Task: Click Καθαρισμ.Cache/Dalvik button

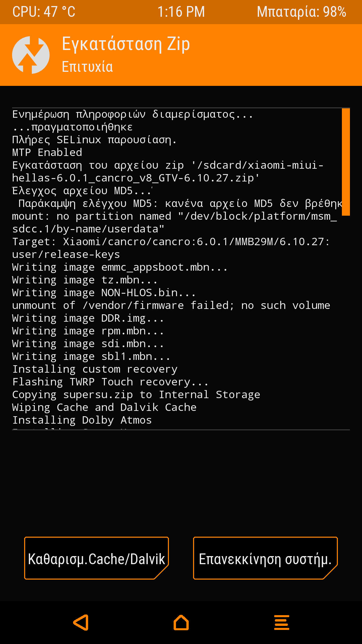Action: tap(97, 558)
